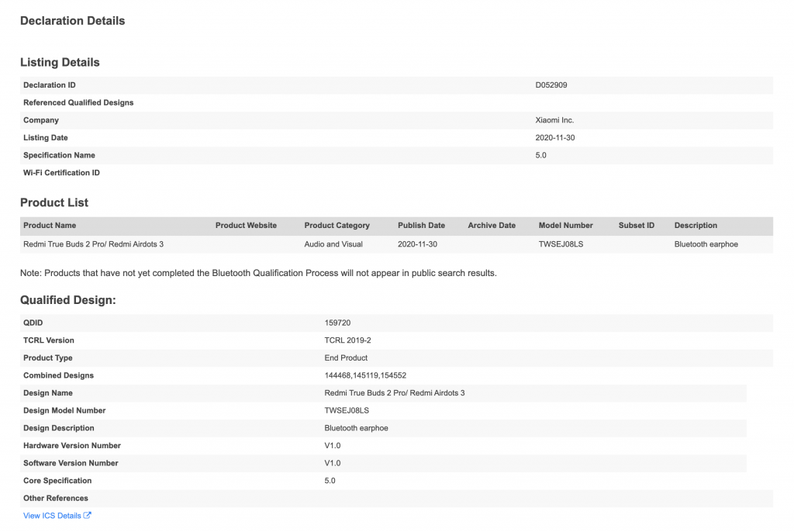Click the QDID value 159720
The width and height of the screenshot is (794, 532).
click(337, 323)
